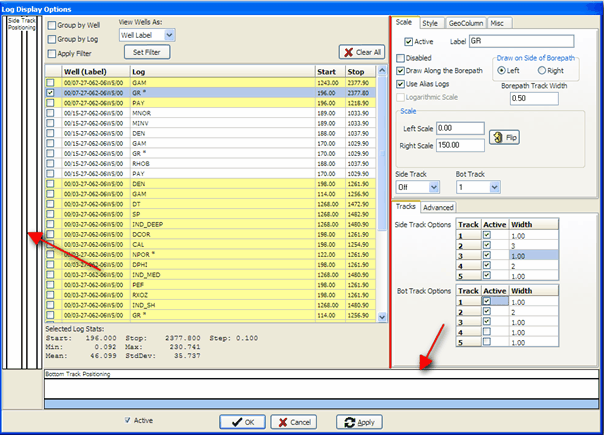Select the PEF log row
The width and height of the screenshot is (604, 435).
(211, 285)
